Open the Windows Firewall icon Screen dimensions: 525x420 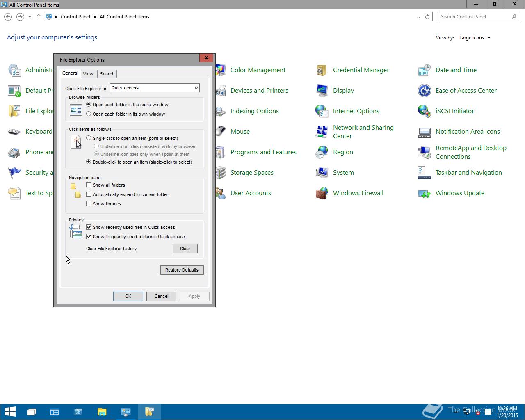[321, 193]
